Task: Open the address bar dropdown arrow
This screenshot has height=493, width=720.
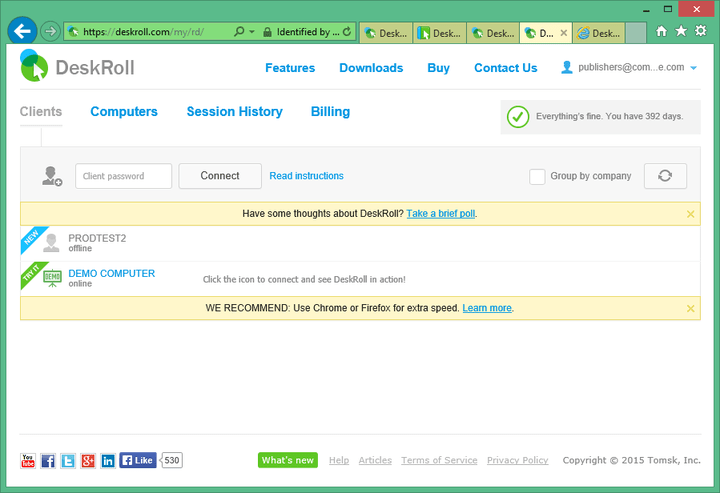Action: [252, 32]
